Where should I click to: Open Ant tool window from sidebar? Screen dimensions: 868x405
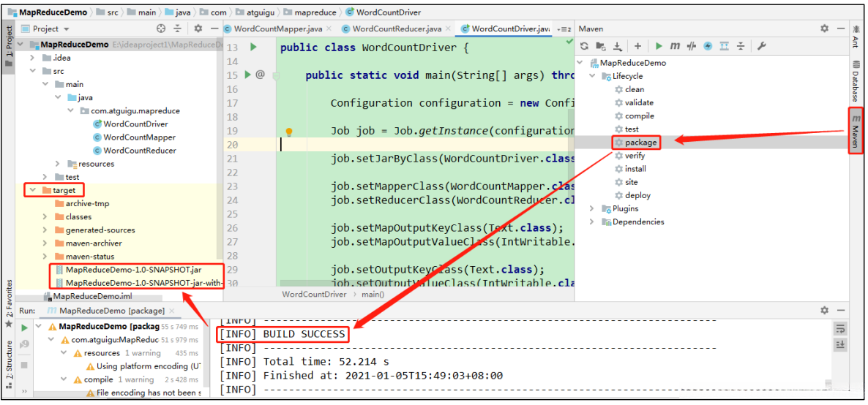(856, 37)
